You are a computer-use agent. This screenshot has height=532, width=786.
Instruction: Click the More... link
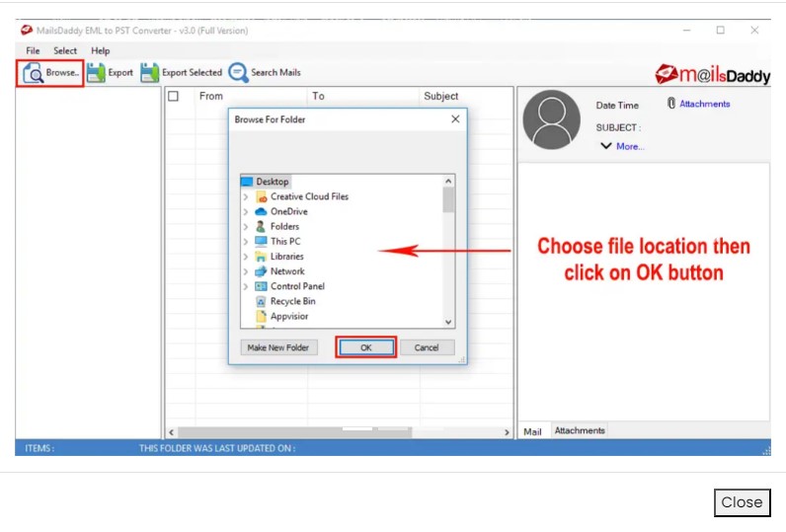tap(630, 146)
